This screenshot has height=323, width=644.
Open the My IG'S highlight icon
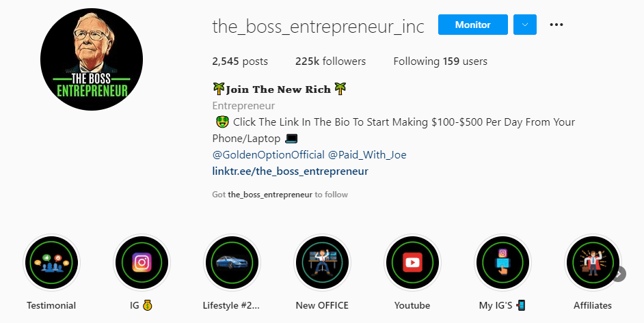pyautogui.click(x=502, y=262)
